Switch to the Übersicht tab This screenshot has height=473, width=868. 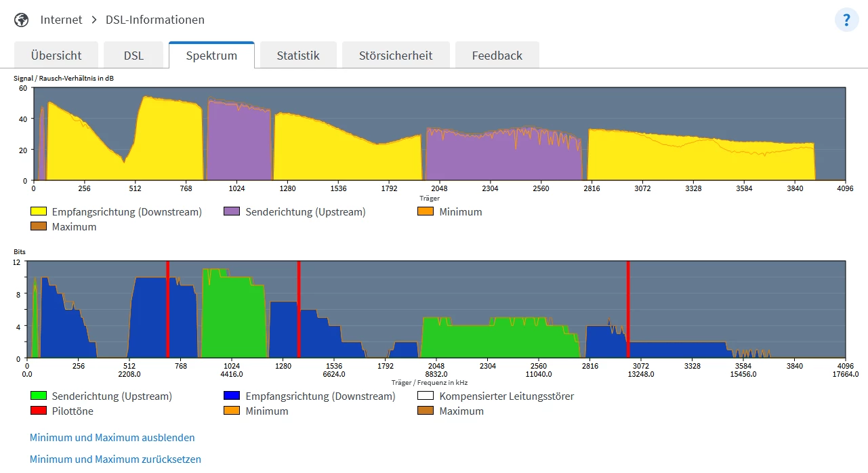56,56
